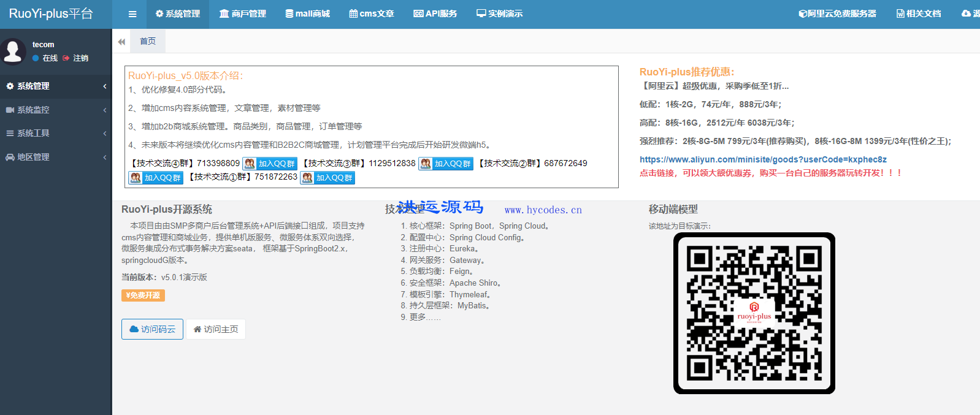Click the cloud download icon at top right
This screenshot has height=415, width=980.
pos(967,13)
